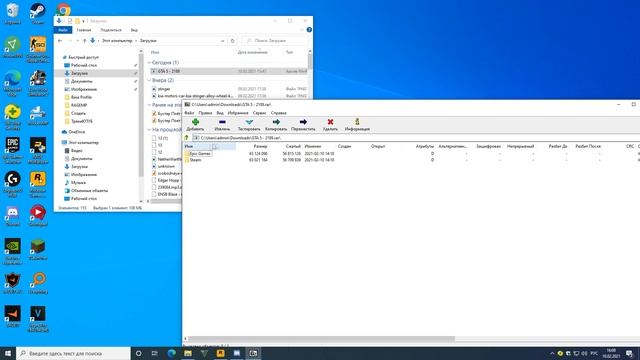Click the Тестировать (Test) toolbar icon
640x360 pixels.
[x=249, y=122]
